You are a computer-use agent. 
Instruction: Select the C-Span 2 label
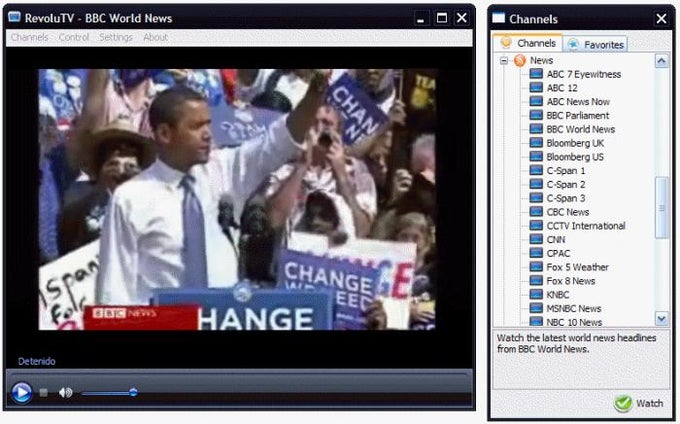[566, 185]
